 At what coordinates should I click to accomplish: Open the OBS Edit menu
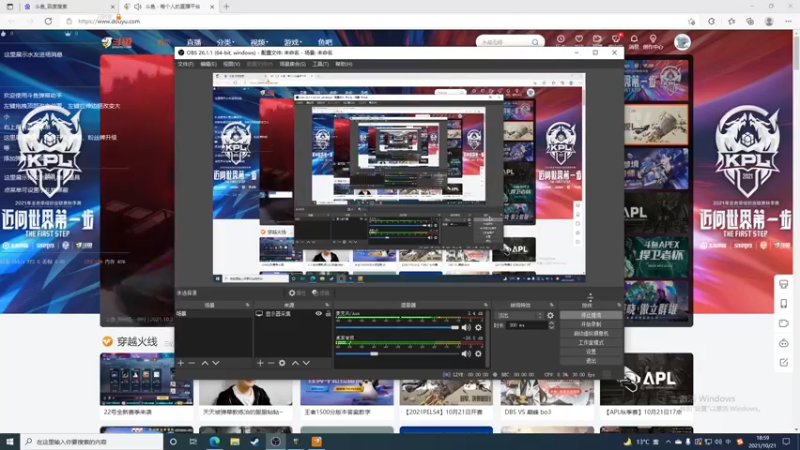[208, 64]
